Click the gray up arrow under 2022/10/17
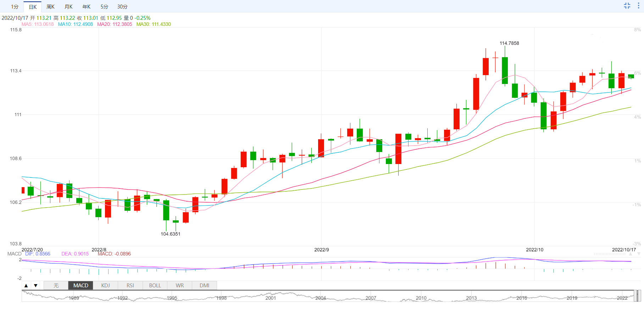 [631, 254]
